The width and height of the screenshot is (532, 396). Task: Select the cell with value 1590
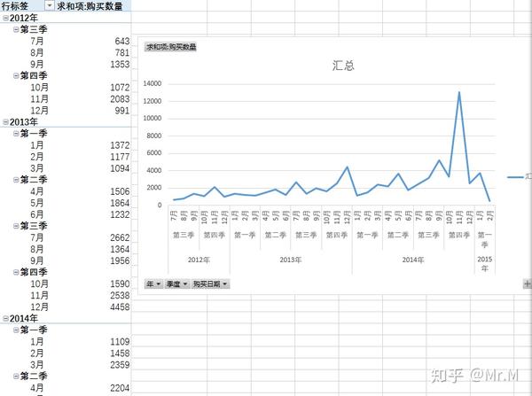point(120,283)
